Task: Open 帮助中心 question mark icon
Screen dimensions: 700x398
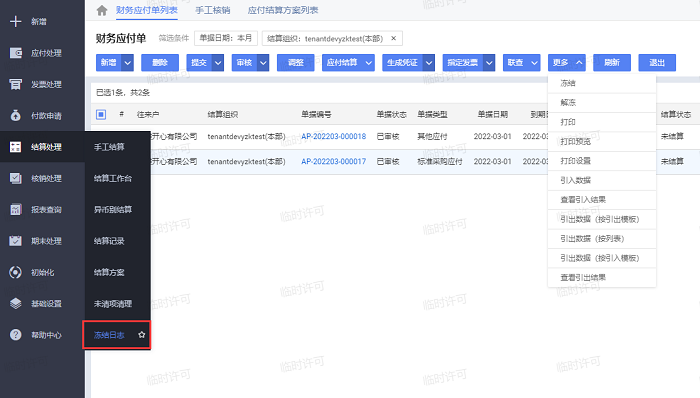Action: coord(16,335)
